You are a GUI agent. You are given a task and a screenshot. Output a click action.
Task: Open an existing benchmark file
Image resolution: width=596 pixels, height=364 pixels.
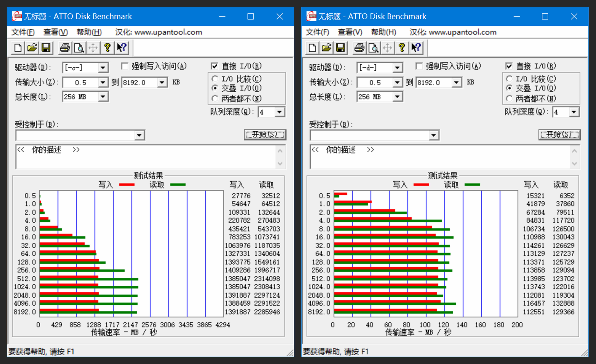point(32,48)
